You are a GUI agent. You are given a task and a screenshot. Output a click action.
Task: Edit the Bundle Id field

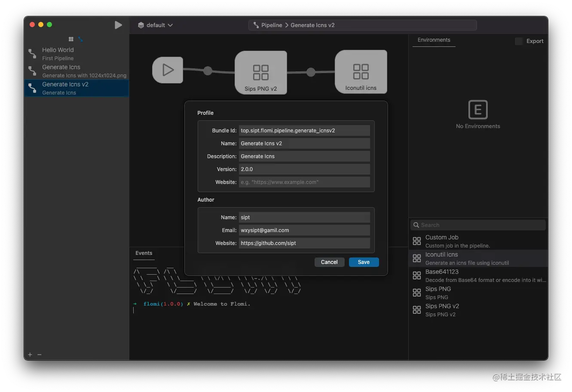click(x=304, y=130)
